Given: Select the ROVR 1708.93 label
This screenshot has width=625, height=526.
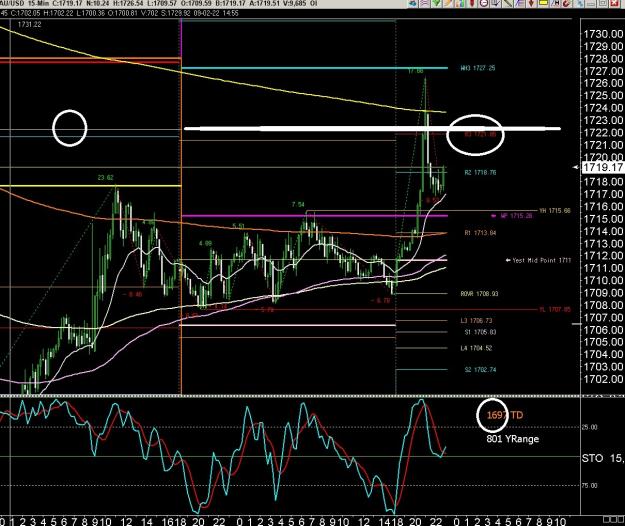Looking at the screenshot, I should pos(479,294).
